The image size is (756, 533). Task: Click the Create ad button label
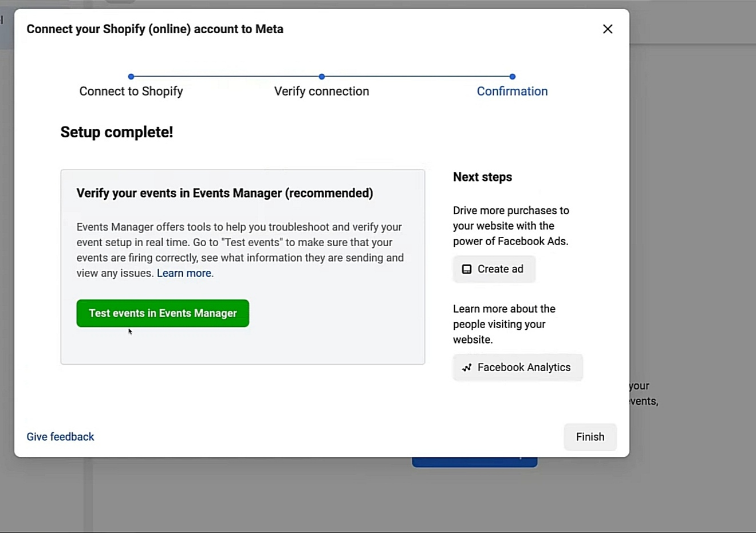coord(500,269)
